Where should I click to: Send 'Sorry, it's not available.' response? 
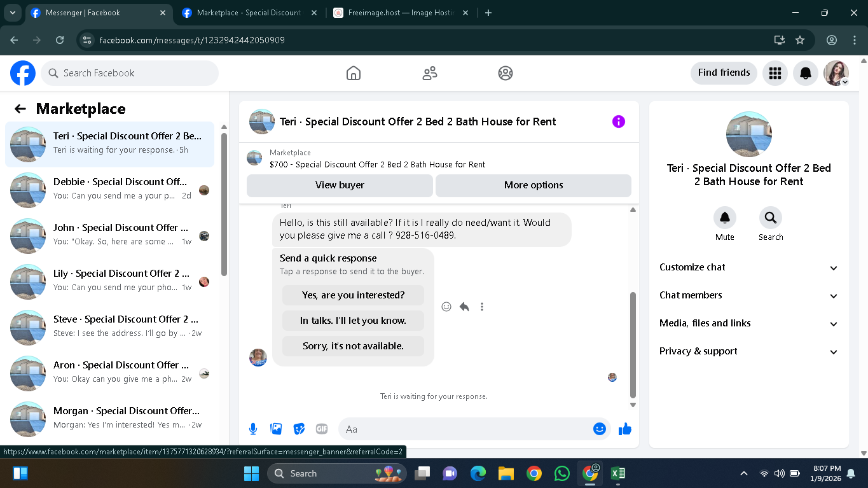click(x=353, y=346)
